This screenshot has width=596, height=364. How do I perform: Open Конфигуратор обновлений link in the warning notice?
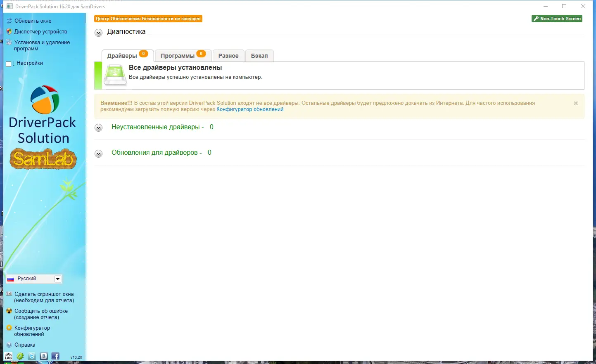(250, 109)
